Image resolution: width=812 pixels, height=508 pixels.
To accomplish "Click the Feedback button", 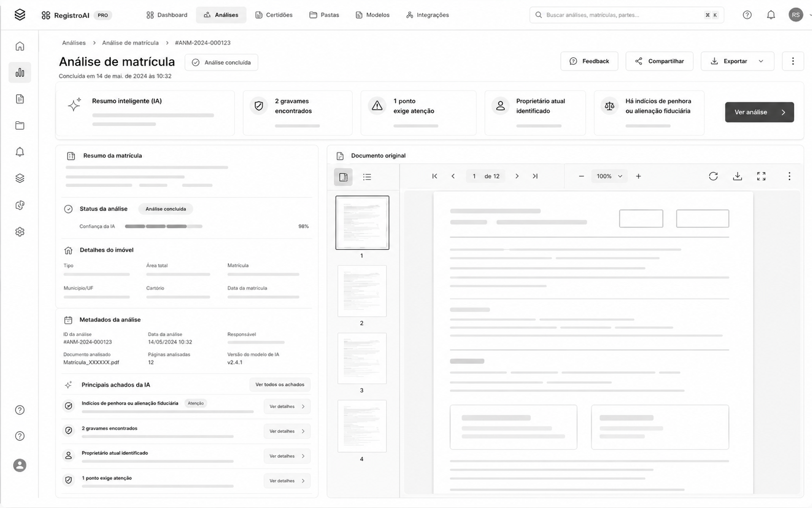I will click(x=589, y=61).
